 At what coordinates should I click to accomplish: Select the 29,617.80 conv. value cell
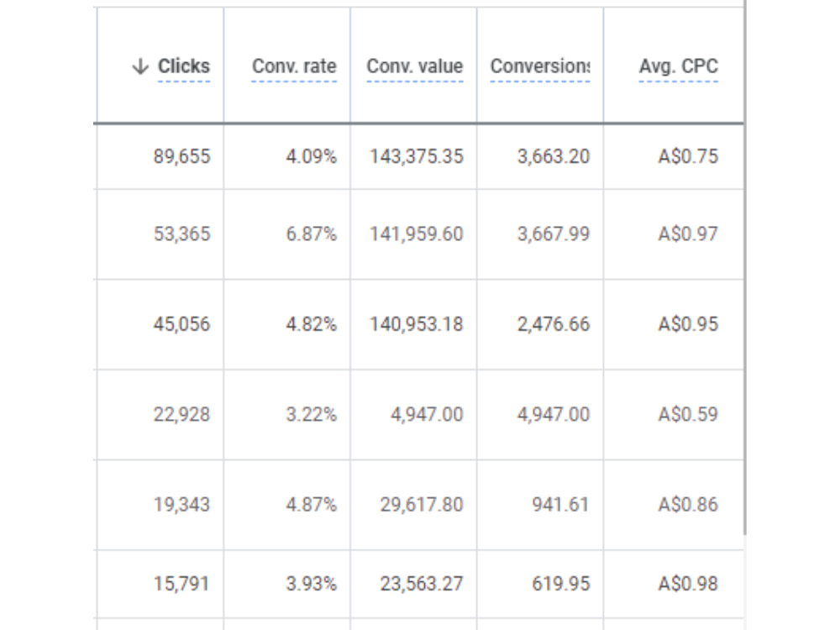coord(413,505)
